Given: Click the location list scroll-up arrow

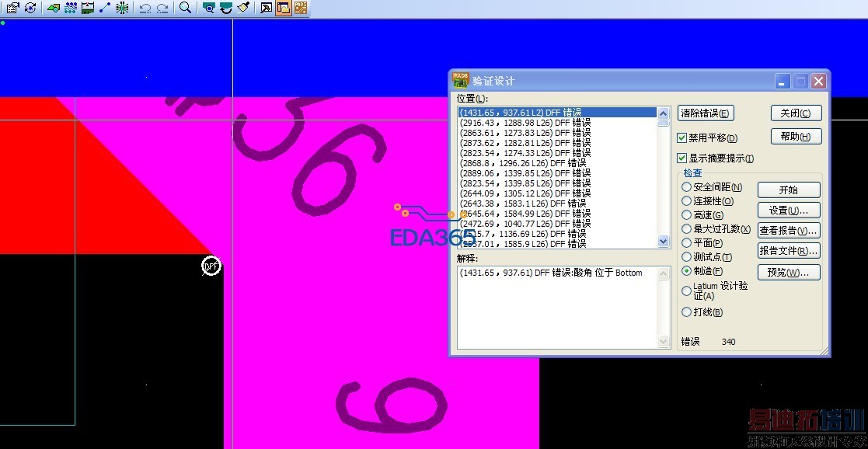Looking at the screenshot, I should coord(663,113).
